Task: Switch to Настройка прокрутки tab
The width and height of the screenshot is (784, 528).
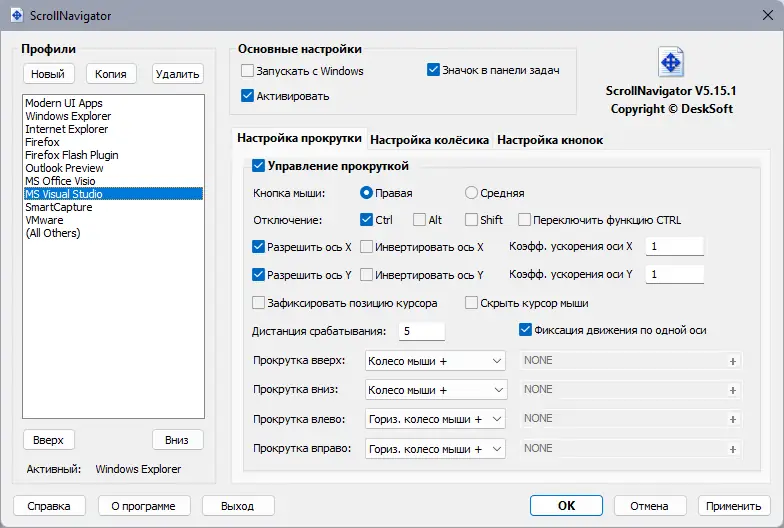Action: [299, 138]
